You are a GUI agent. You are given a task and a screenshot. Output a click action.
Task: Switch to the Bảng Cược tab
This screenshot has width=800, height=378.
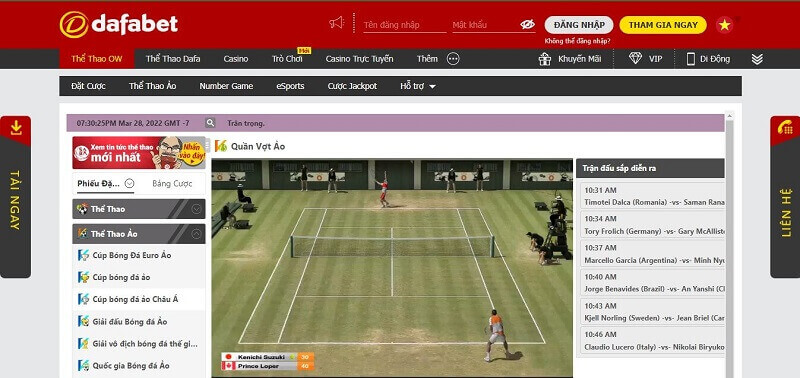point(172,184)
